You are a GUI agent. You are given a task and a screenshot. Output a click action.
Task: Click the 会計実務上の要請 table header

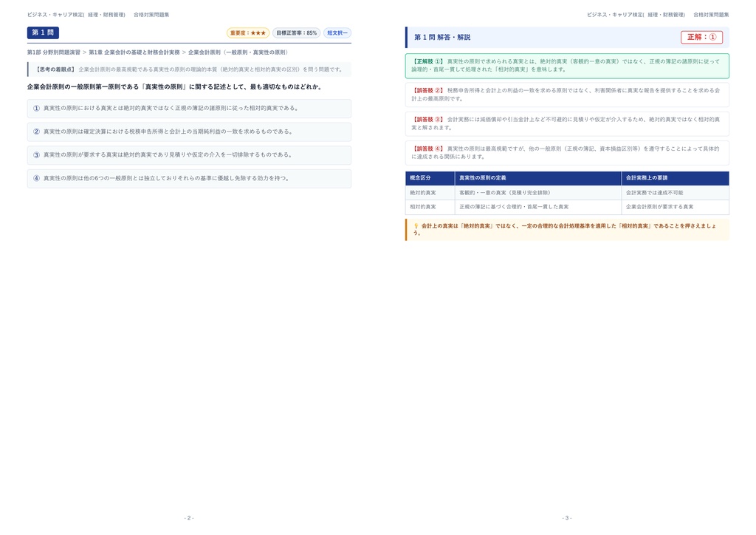point(675,178)
